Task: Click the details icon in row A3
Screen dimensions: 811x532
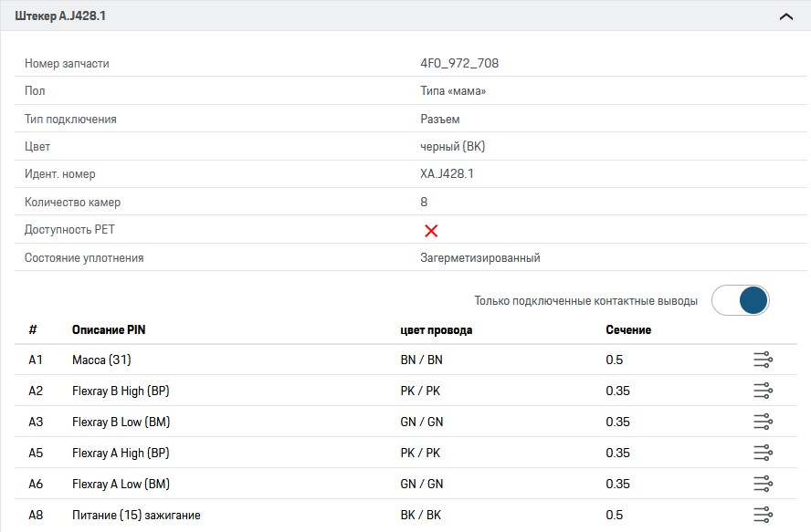Action: click(763, 422)
